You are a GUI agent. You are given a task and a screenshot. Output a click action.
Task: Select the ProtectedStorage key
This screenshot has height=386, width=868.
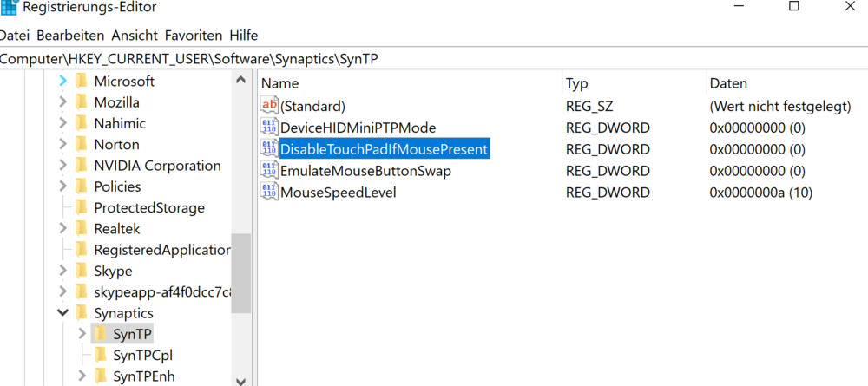pos(149,208)
